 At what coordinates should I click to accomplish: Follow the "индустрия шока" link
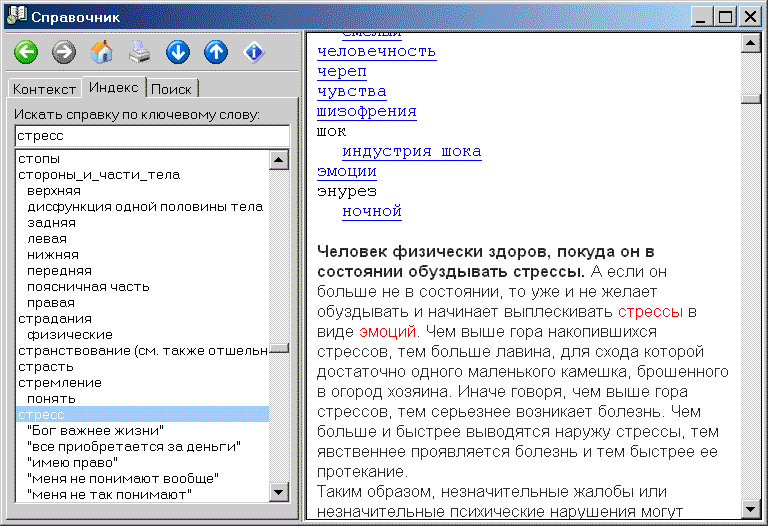click(x=411, y=151)
